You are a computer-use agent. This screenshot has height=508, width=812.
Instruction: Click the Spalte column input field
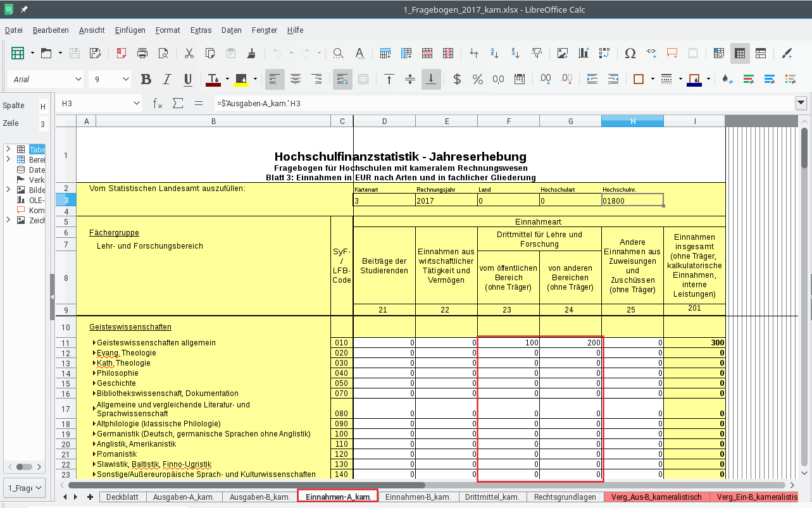(43, 106)
